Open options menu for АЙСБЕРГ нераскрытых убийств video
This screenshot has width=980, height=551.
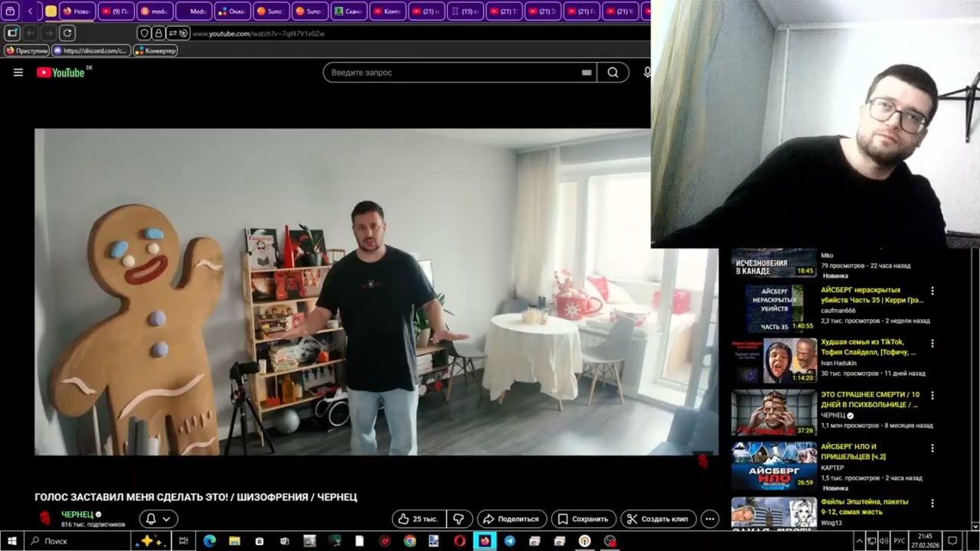[x=933, y=292]
